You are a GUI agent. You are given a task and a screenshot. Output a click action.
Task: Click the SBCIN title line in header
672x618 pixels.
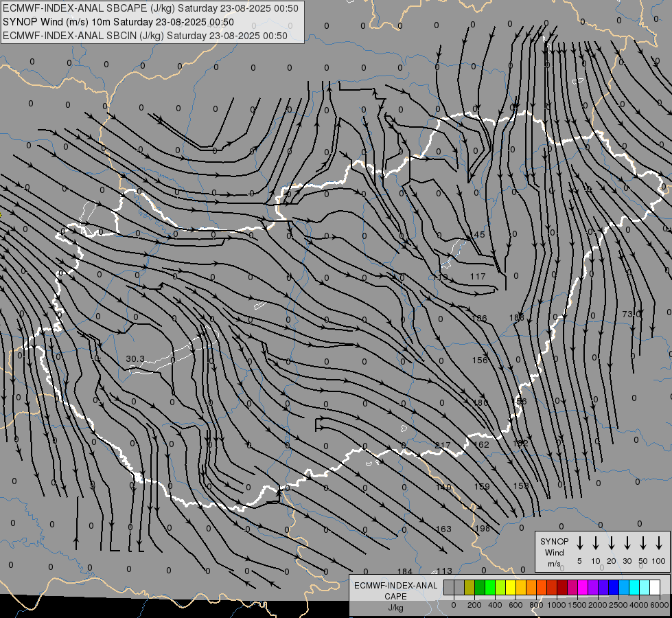[x=145, y=36]
